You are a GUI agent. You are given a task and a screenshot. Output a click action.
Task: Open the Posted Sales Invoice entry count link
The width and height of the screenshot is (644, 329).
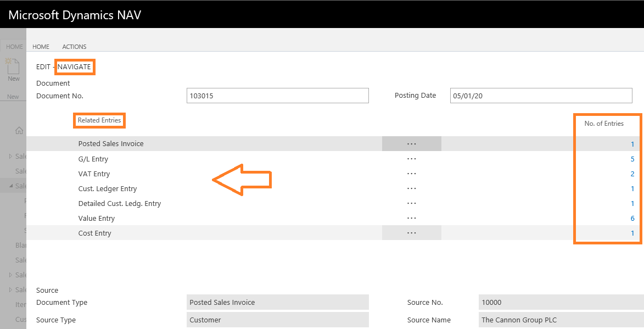(632, 144)
